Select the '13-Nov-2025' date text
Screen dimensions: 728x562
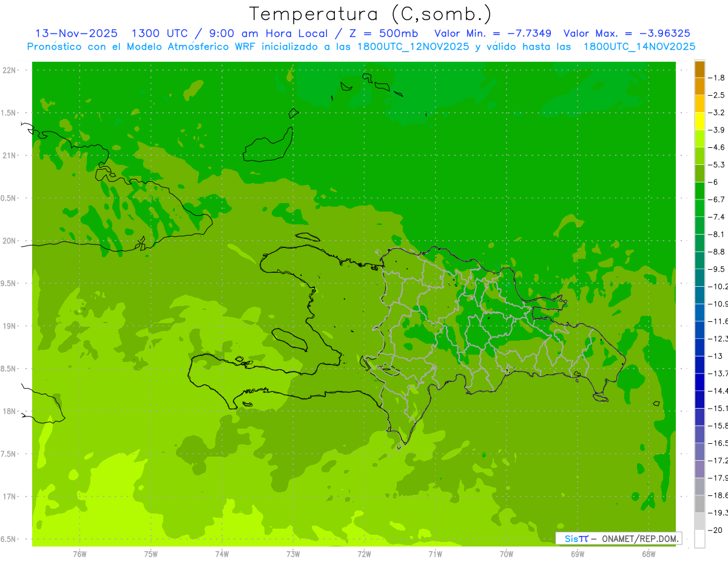76,33
